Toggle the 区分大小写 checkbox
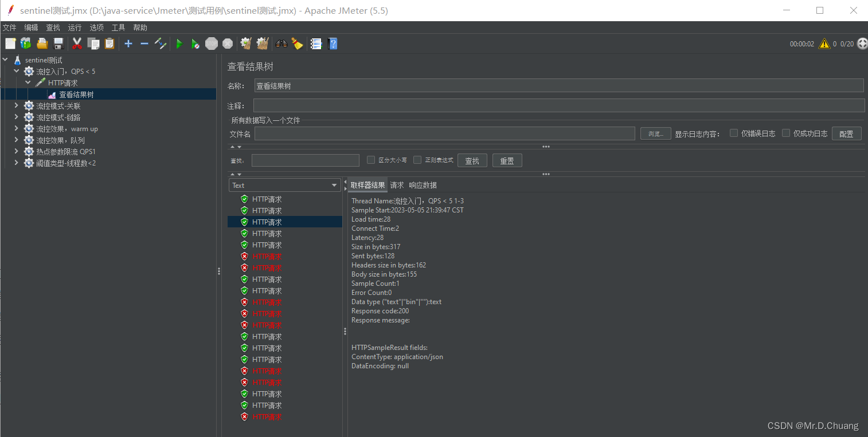The width and height of the screenshot is (868, 437). pos(371,160)
